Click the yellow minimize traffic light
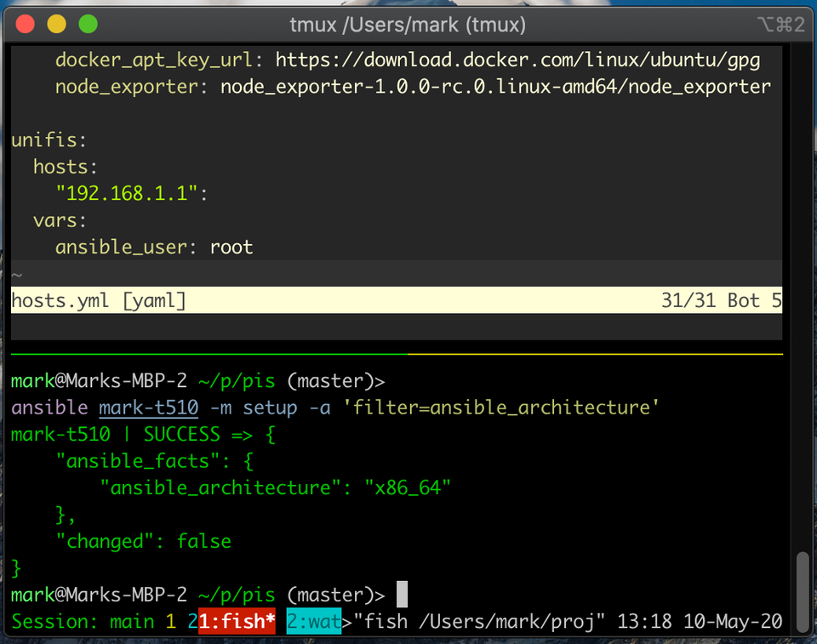This screenshot has height=644, width=817. click(x=54, y=26)
